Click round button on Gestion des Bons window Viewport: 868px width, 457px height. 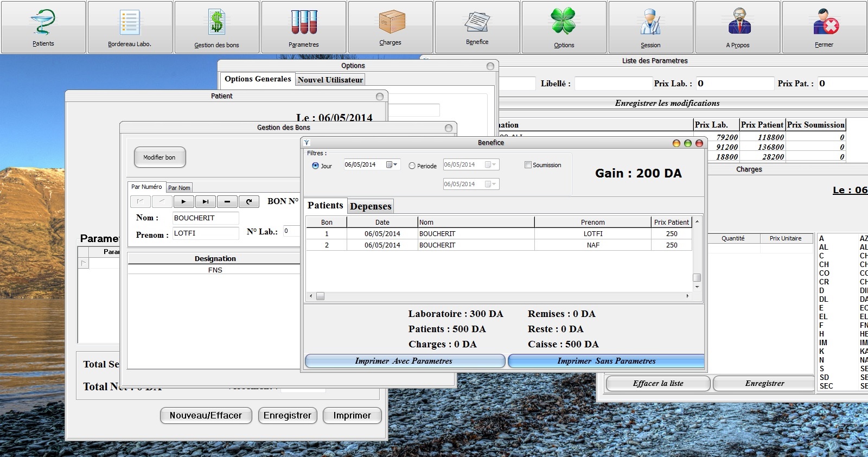point(449,128)
